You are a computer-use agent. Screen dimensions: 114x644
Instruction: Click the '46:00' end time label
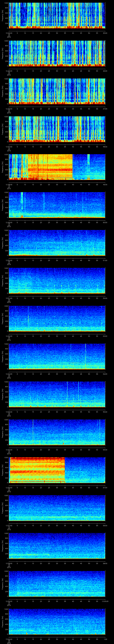(x=105, y=71)
